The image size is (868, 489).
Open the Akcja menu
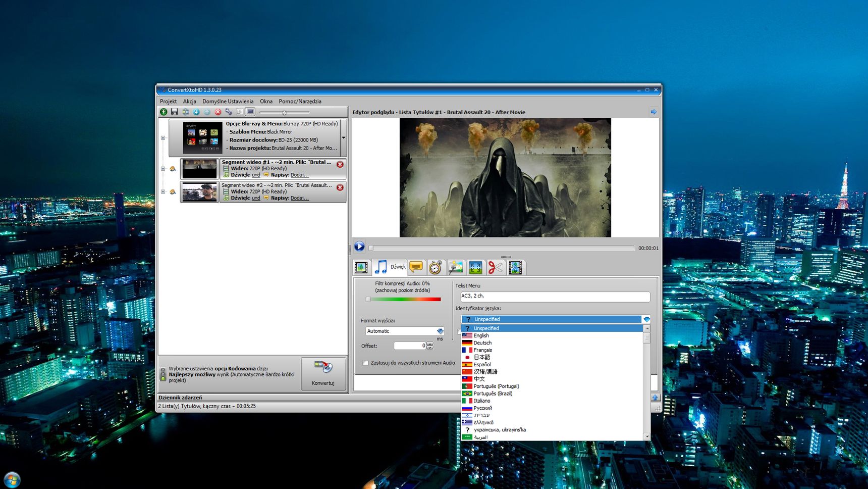[x=190, y=102]
